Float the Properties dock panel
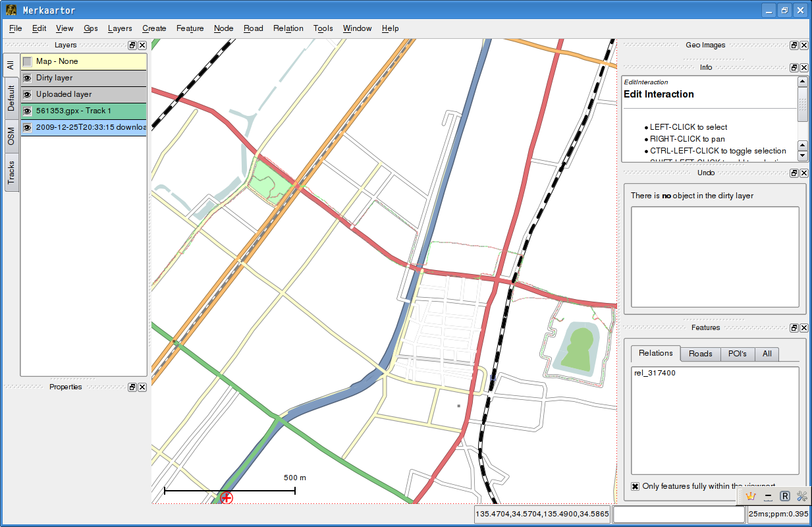The height and width of the screenshot is (527, 812). (x=132, y=387)
